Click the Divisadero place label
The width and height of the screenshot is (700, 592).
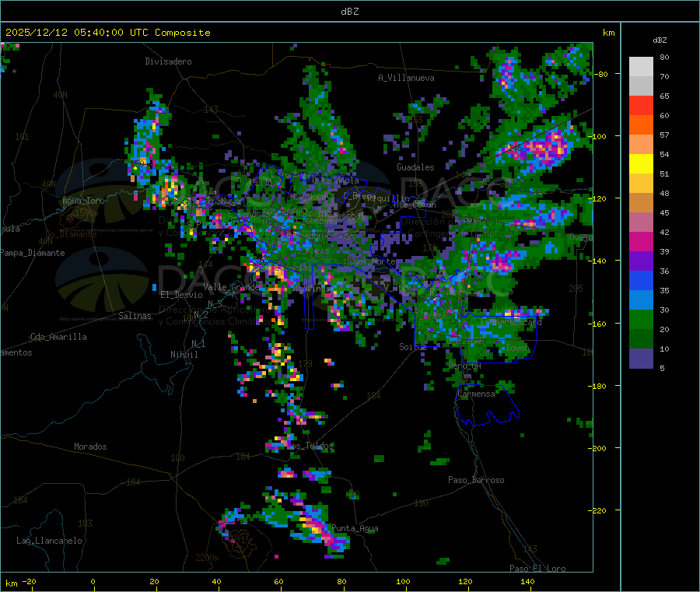(168, 61)
